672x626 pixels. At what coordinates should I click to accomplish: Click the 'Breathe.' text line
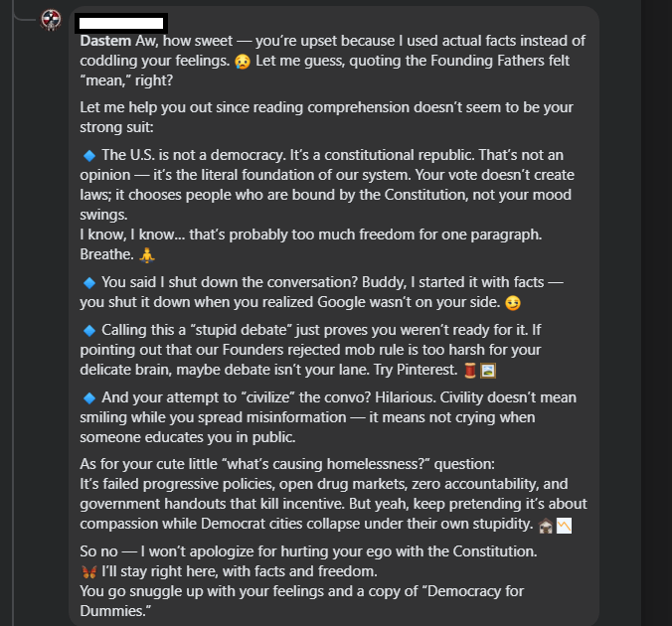107,253
